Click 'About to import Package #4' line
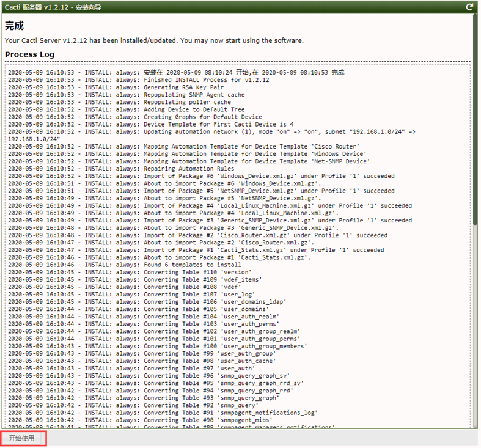The height and width of the screenshot is (448, 481). 174,213
